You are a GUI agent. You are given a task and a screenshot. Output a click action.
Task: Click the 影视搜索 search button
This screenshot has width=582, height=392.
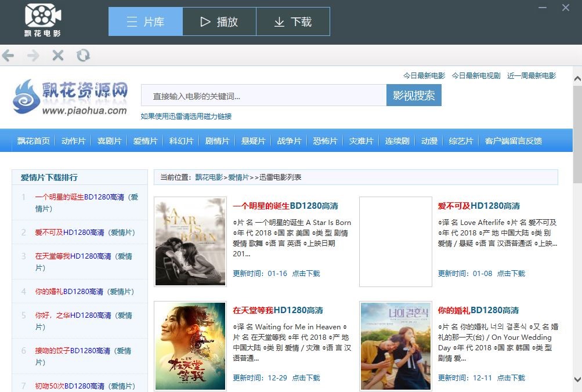tap(414, 96)
